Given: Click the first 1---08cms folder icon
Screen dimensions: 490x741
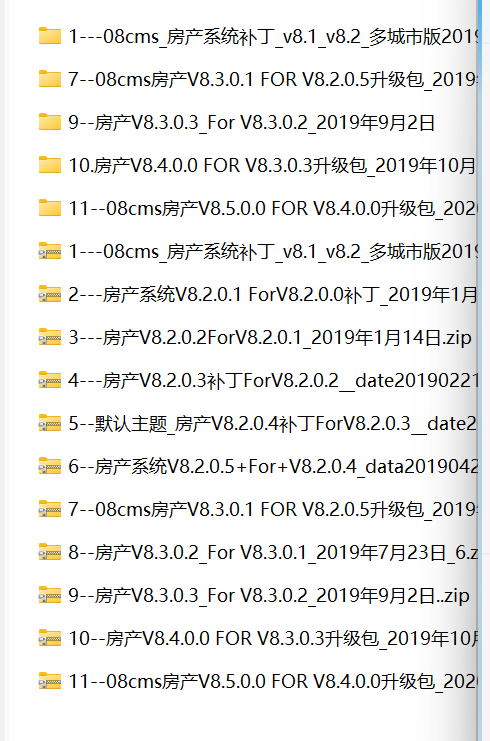Looking at the screenshot, I should tap(50, 36).
